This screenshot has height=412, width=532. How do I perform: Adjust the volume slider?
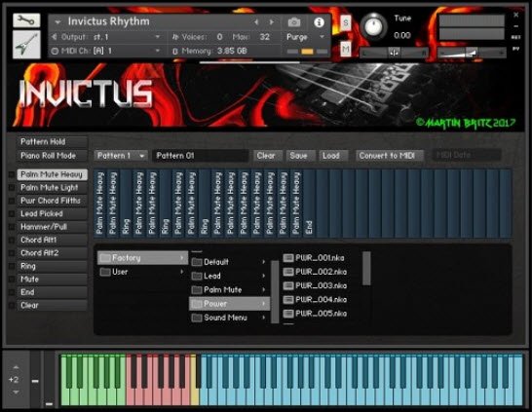tap(472, 53)
